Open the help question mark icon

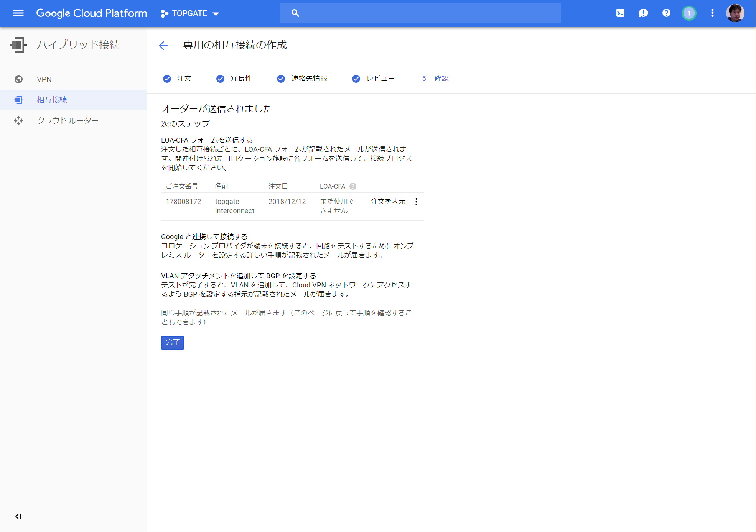pyautogui.click(x=666, y=13)
